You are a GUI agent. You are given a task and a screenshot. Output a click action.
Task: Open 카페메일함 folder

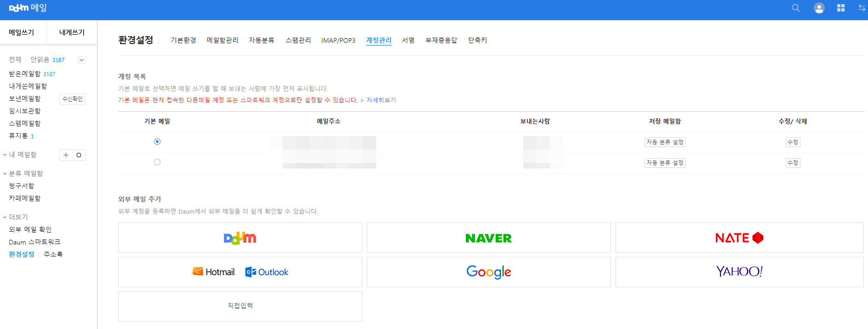coord(25,199)
